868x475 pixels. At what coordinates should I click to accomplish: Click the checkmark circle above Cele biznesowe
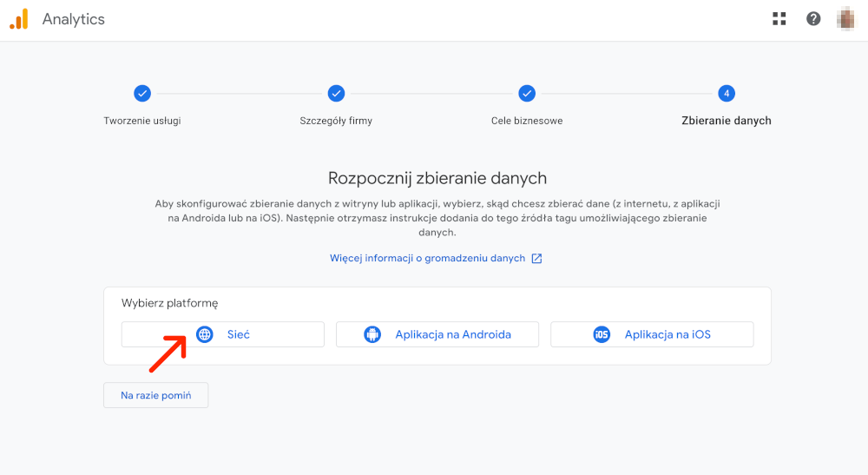click(x=527, y=93)
